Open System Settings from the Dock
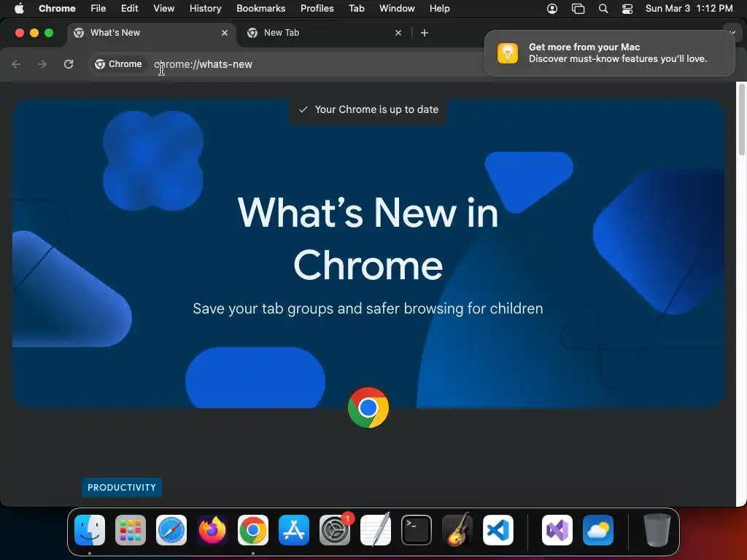Viewport: 747px width, 560px height. point(334,529)
